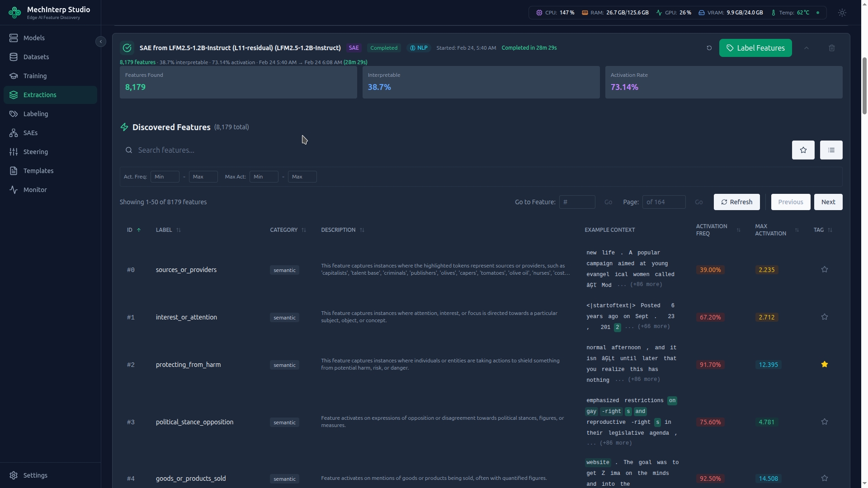Select Extractions in the sidebar
Image resolution: width=868 pixels, height=488 pixels.
[x=50, y=95]
